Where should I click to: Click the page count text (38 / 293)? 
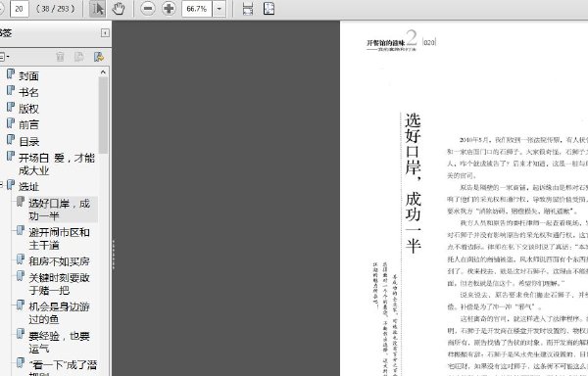point(56,8)
